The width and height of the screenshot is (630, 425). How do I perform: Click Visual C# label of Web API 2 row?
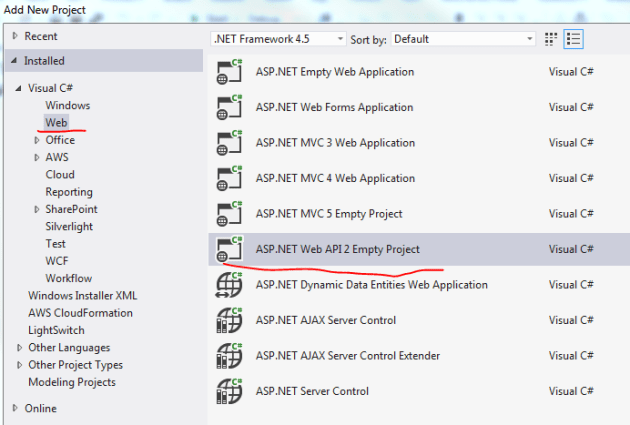(571, 249)
